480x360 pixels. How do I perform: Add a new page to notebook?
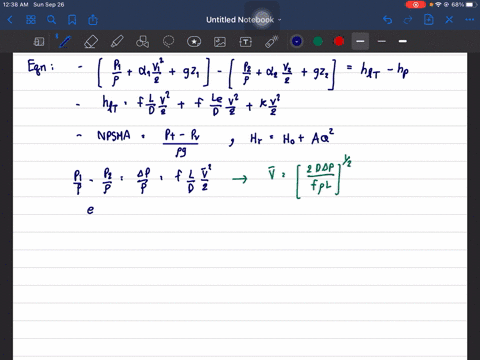[429, 20]
